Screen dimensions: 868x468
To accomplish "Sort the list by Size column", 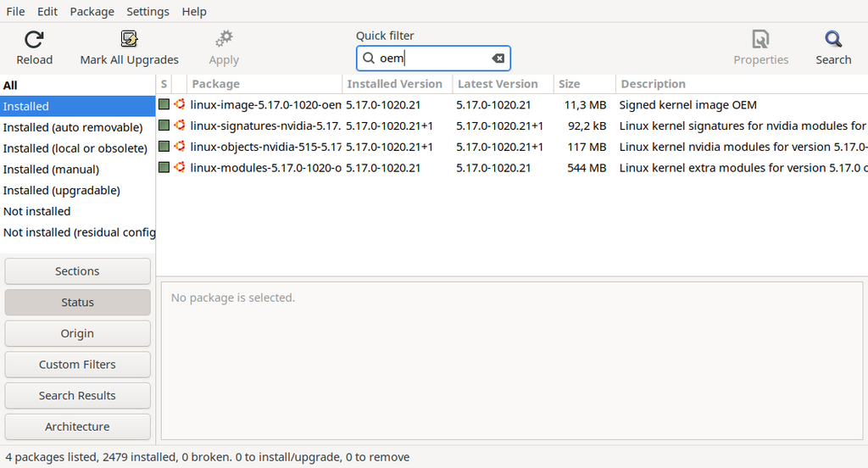I will tap(570, 84).
